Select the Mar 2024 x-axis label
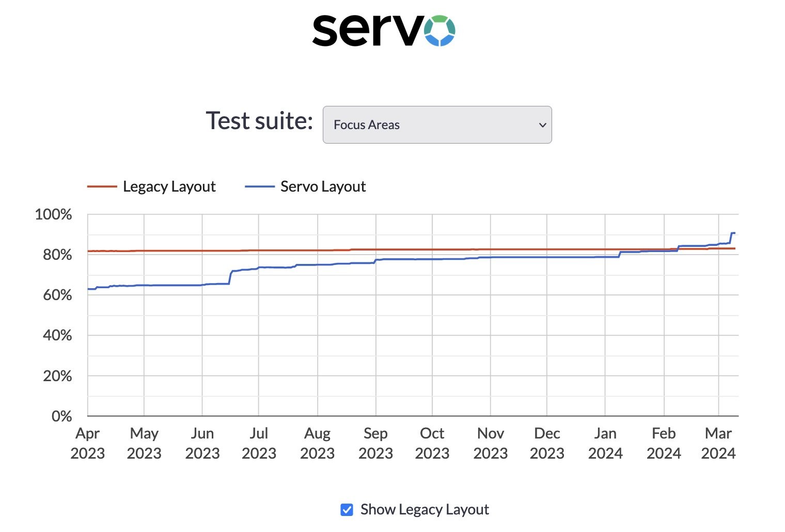The height and width of the screenshot is (532, 785). (x=718, y=443)
